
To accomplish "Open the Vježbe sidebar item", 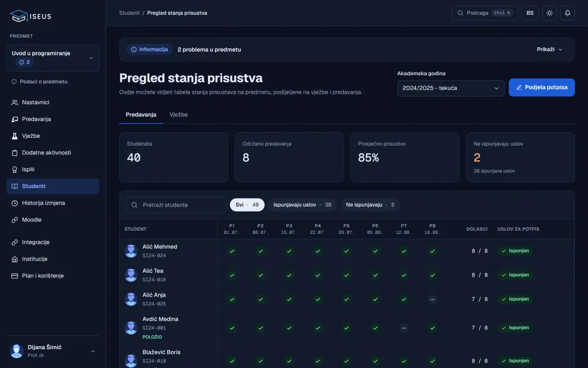I will point(53,136).
